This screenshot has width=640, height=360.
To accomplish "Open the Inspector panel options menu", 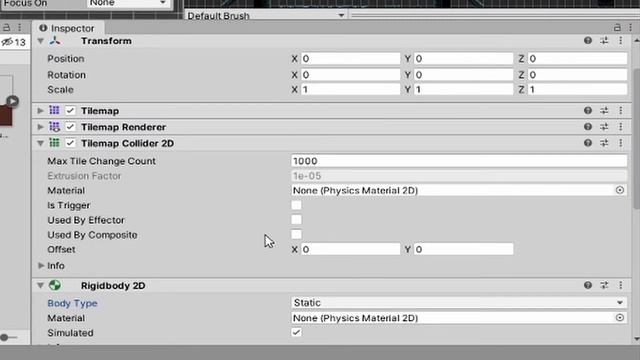I will [631, 28].
